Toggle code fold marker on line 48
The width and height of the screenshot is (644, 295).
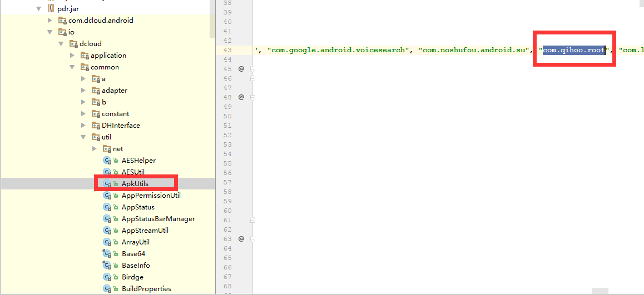coord(253,97)
